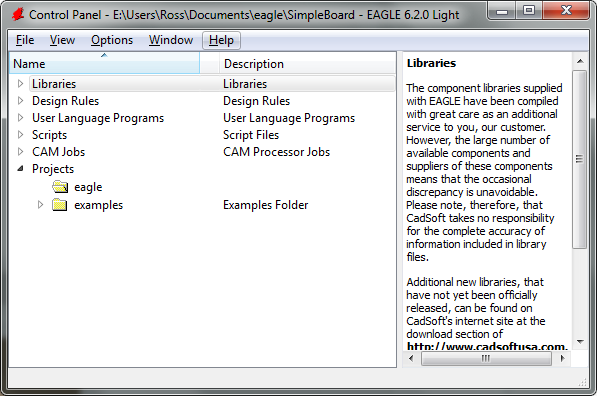Select the Design Rules row
This screenshot has height=396, width=597.
tap(212, 101)
